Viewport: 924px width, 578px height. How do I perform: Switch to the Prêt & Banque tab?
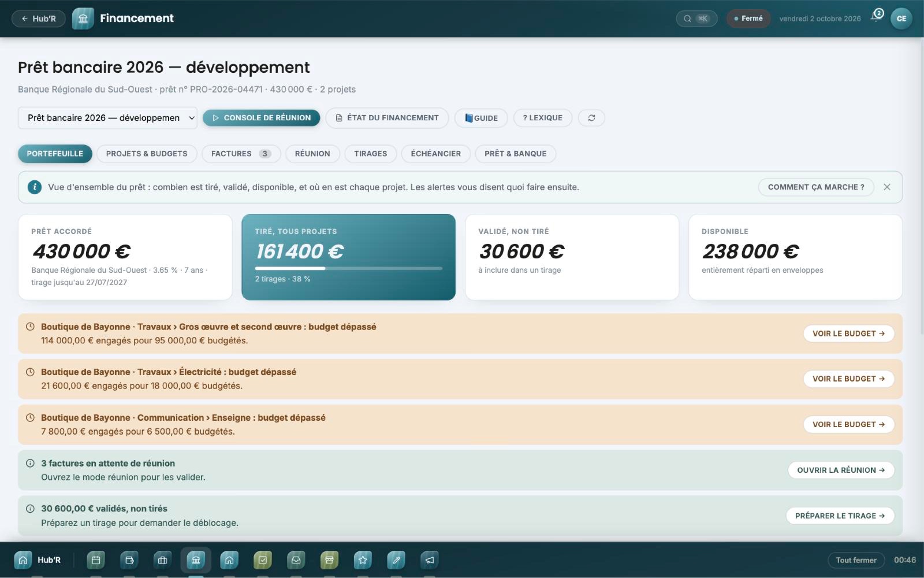click(x=515, y=154)
